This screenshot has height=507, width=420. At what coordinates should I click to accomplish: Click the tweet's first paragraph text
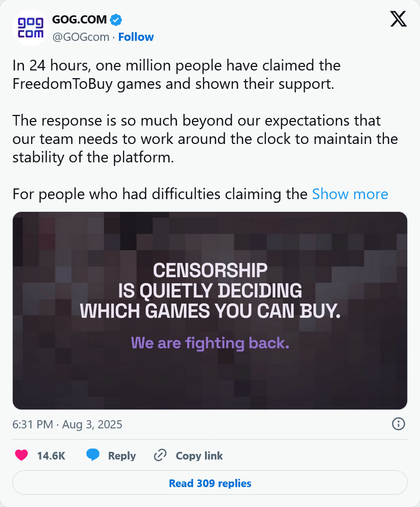[176, 75]
